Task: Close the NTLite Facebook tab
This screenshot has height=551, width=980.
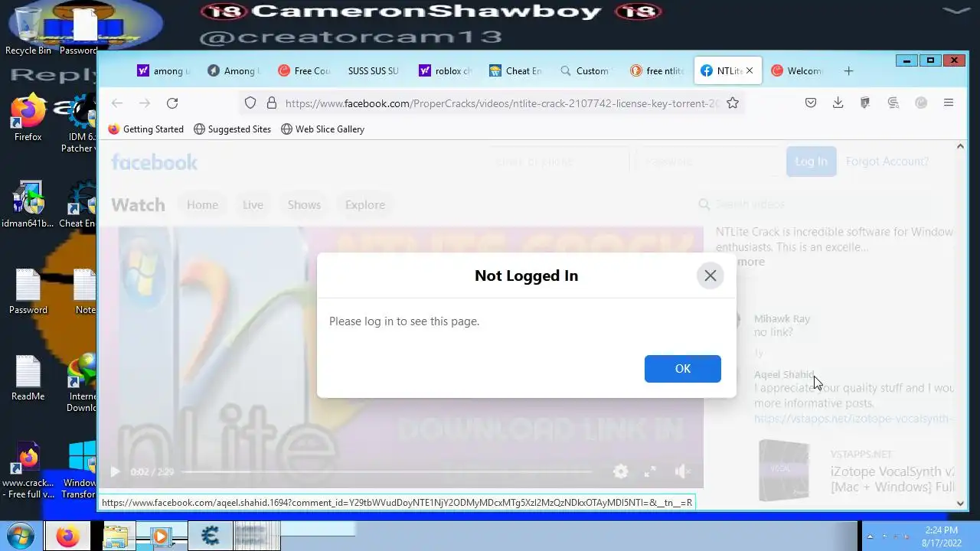Action: 750,71
